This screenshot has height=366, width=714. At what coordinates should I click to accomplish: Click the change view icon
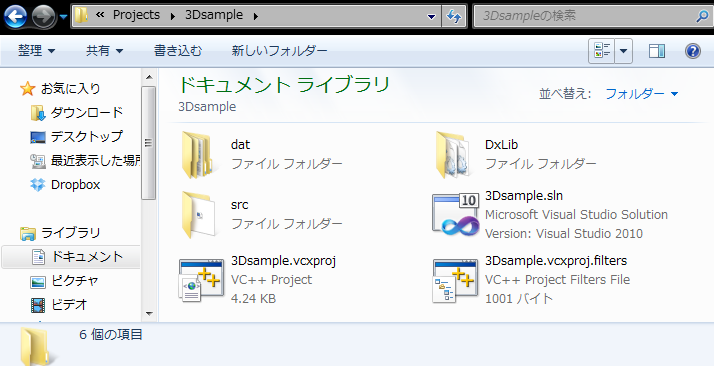tap(602, 51)
